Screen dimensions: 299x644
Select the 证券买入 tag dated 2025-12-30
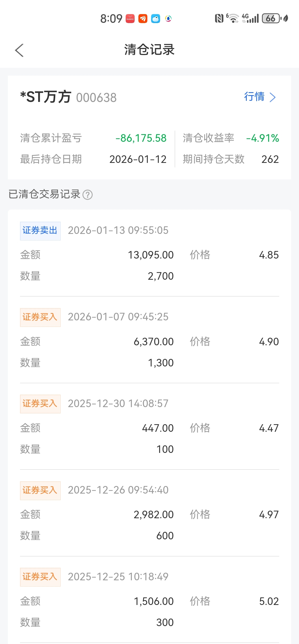coord(40,404)
